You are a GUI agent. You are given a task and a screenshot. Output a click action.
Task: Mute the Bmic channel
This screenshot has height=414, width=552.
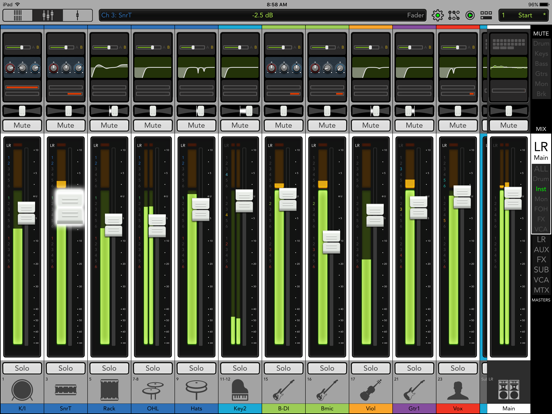pyautogui.click(x=327, y=125)
